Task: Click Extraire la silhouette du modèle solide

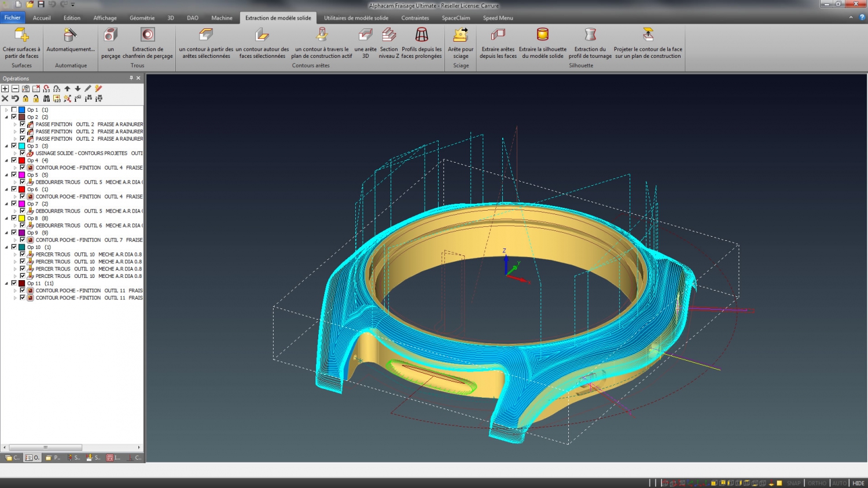Action: (542, 43)
